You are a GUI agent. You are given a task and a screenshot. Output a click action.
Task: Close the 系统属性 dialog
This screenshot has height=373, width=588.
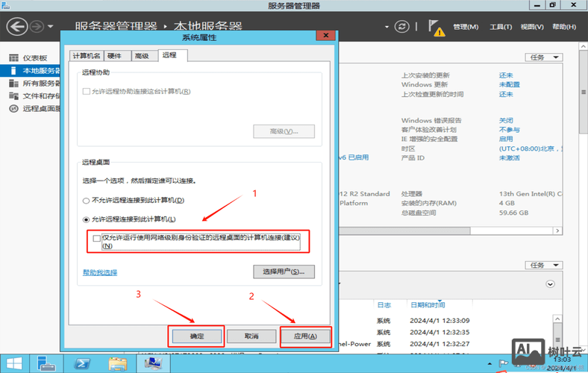[325, 35]
